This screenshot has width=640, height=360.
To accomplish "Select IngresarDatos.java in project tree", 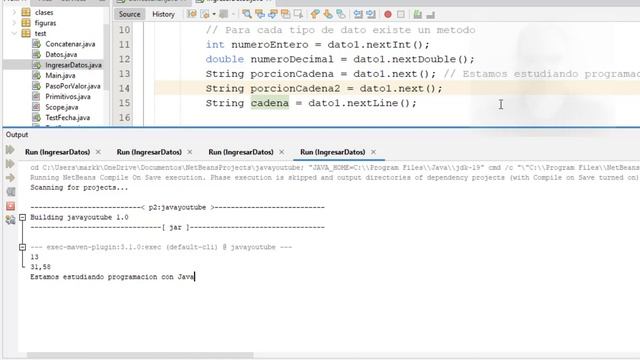I will (73, 65).
